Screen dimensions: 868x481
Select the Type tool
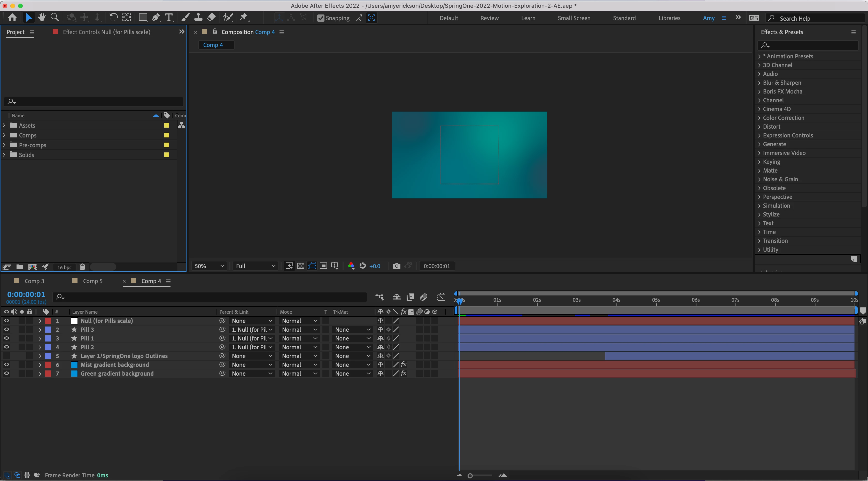(x=169, y=18)
